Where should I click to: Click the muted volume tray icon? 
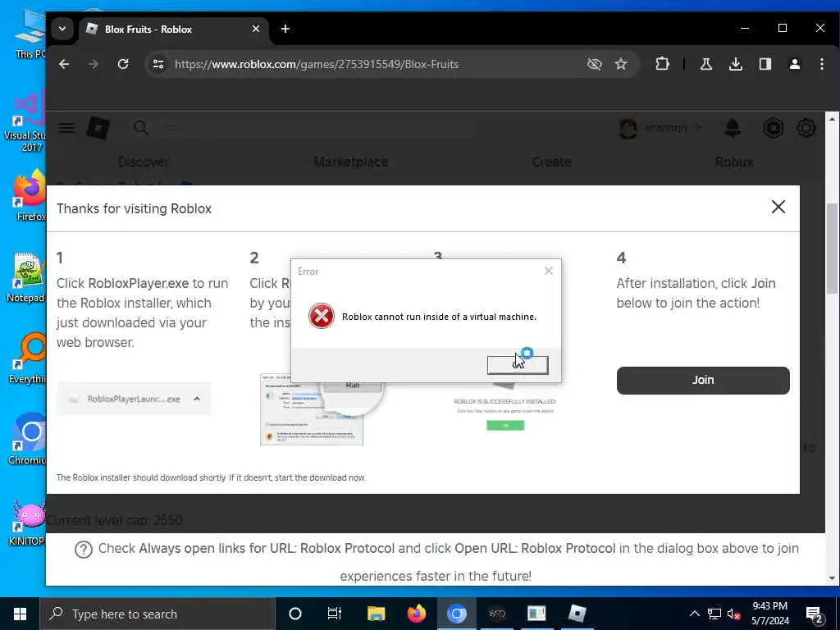click(x=733, y=614)
